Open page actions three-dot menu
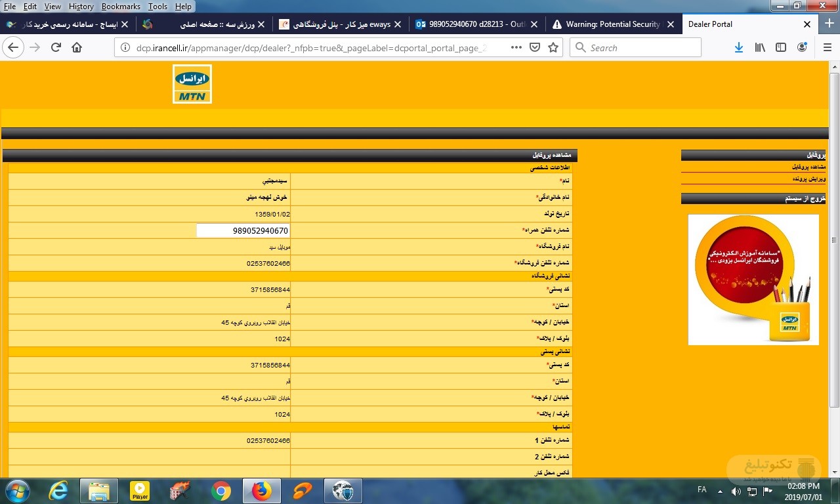The width and height of the screenshot is (840, 504). 516,47
